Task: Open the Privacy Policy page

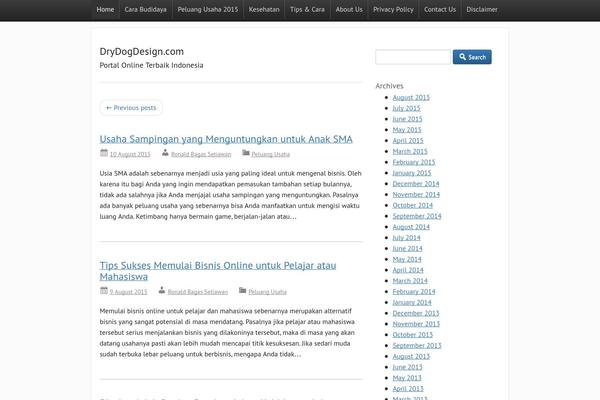Action: [x=393, y=10]
